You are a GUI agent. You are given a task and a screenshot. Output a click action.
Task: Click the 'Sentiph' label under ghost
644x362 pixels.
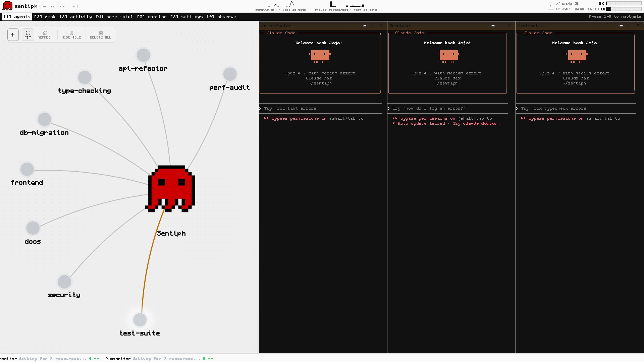171,233
